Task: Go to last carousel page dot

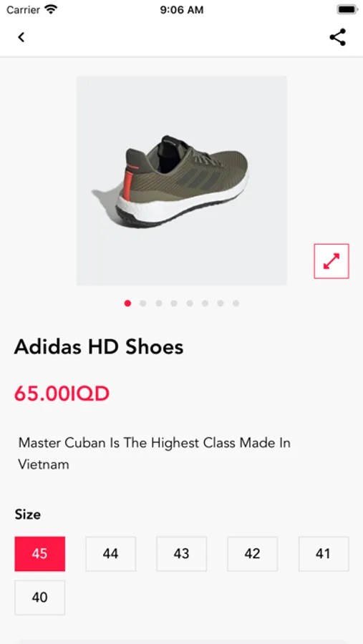Action: tap(236, 303)
